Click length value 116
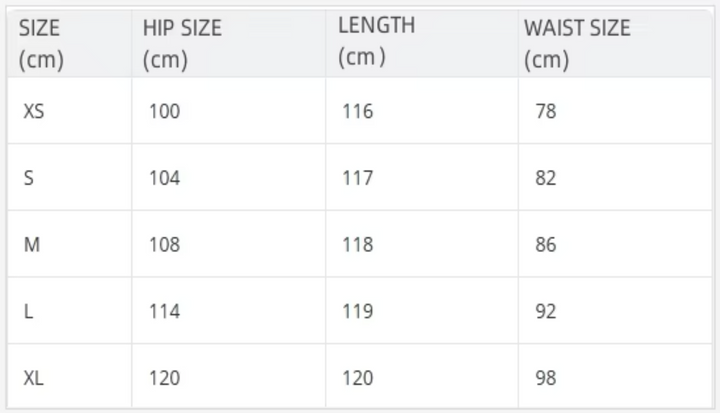 358,111
